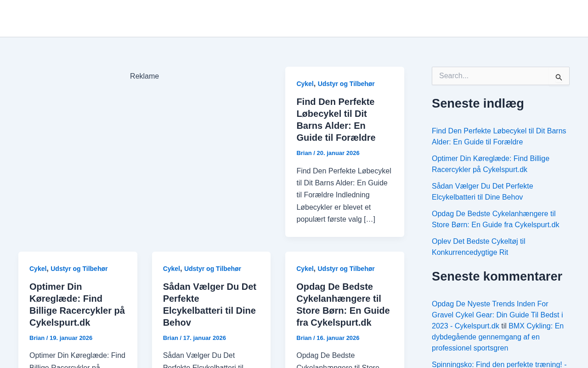588x368 pixels.
Task: Open sidebar link Find Den Perfekte Løbecykel
Action: point(499,137)
